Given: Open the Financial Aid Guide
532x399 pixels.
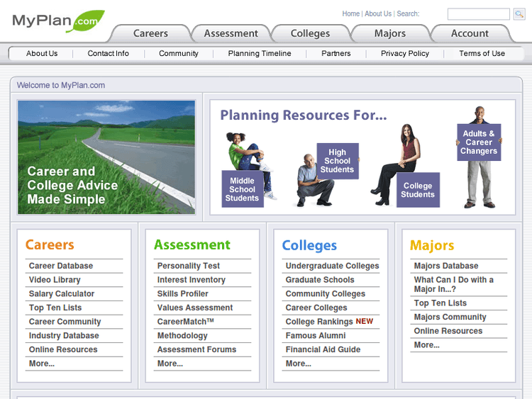Looking at the screenshot, I should coord(323,349).
